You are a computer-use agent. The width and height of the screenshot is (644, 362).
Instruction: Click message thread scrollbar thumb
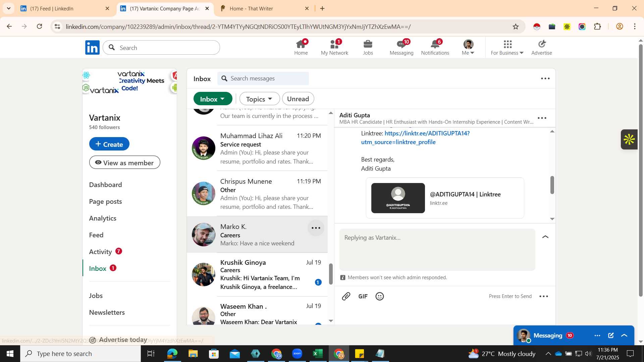pyautogui.click(x=552, y=185)
